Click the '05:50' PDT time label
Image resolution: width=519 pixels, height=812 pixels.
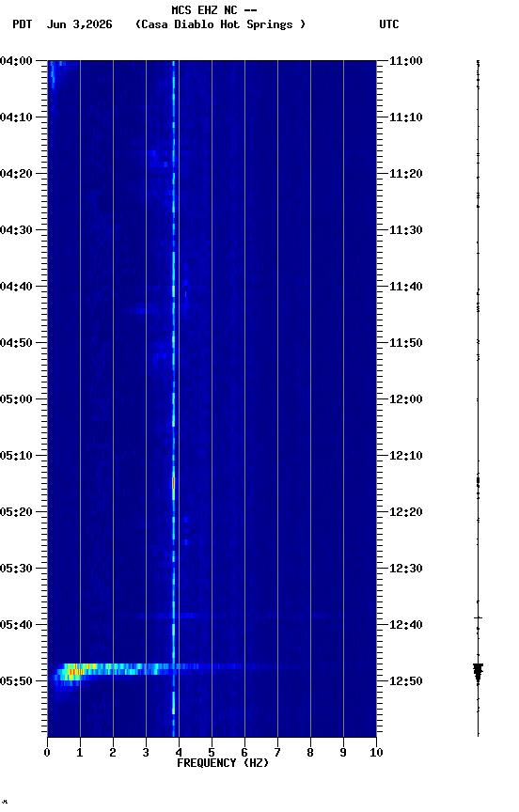(16, 681)
